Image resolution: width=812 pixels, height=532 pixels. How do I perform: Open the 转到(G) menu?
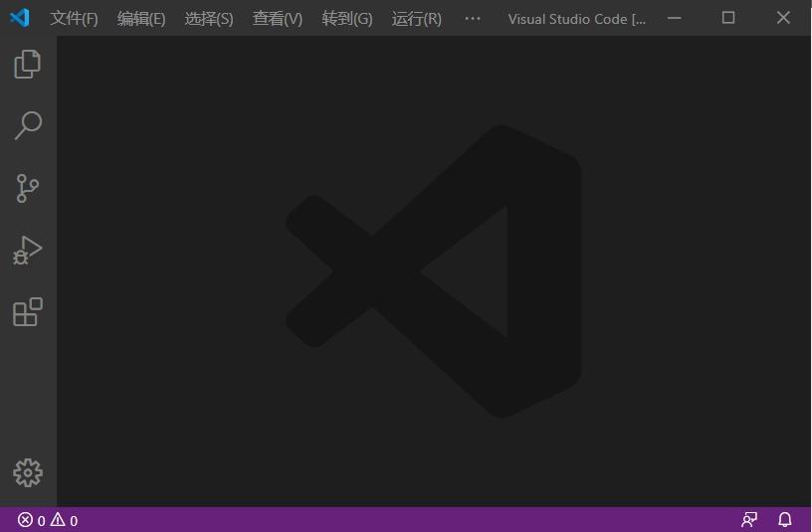(x=347, y=19)
